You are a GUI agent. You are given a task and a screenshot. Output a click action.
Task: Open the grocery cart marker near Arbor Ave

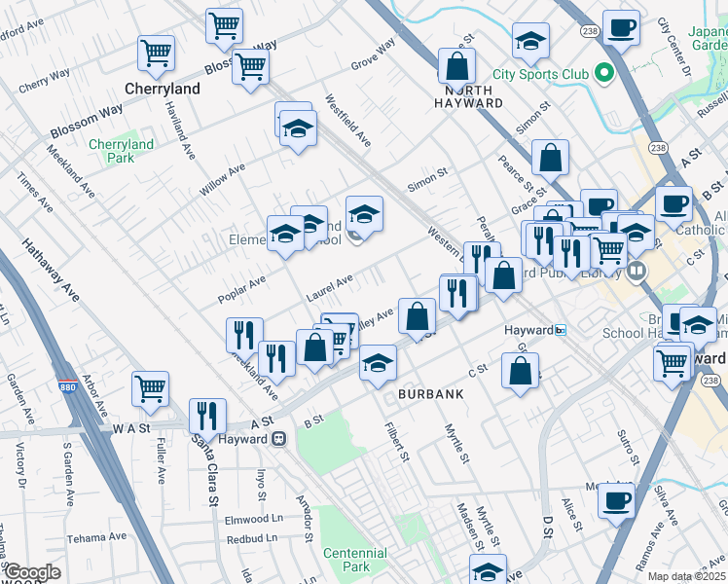pyautogui.click(x=151, y=390)
